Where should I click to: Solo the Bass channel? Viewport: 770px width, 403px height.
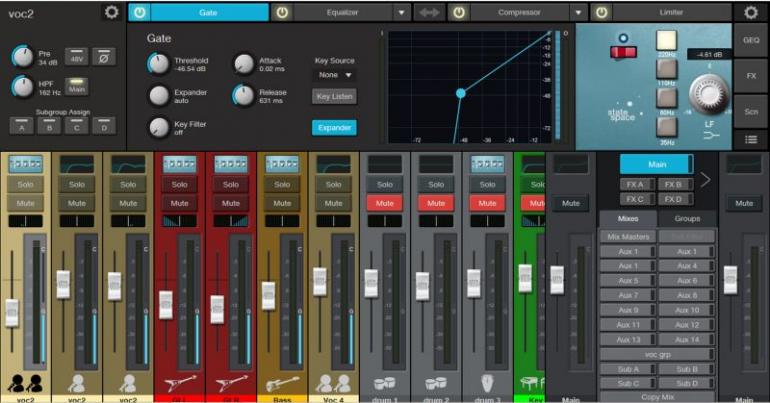282,185
